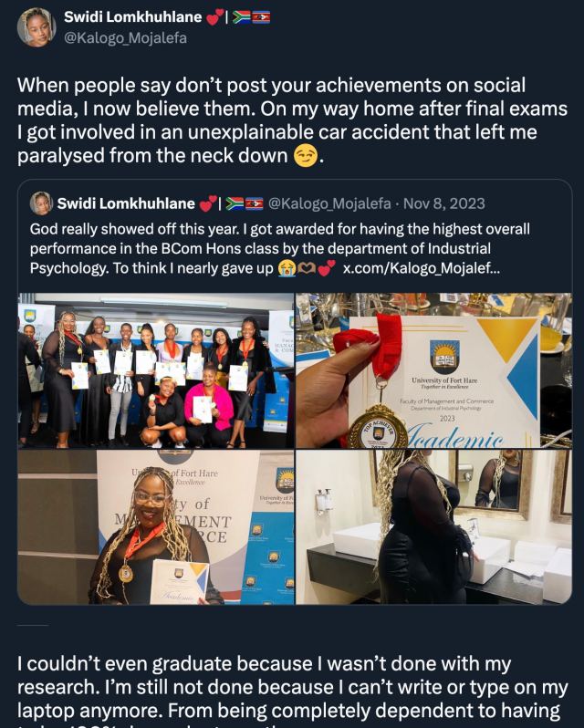Click the @Kalogo_Mojalefa handle in quoted tweet
The width and height of the screenshot is (584, 728).
329,203
